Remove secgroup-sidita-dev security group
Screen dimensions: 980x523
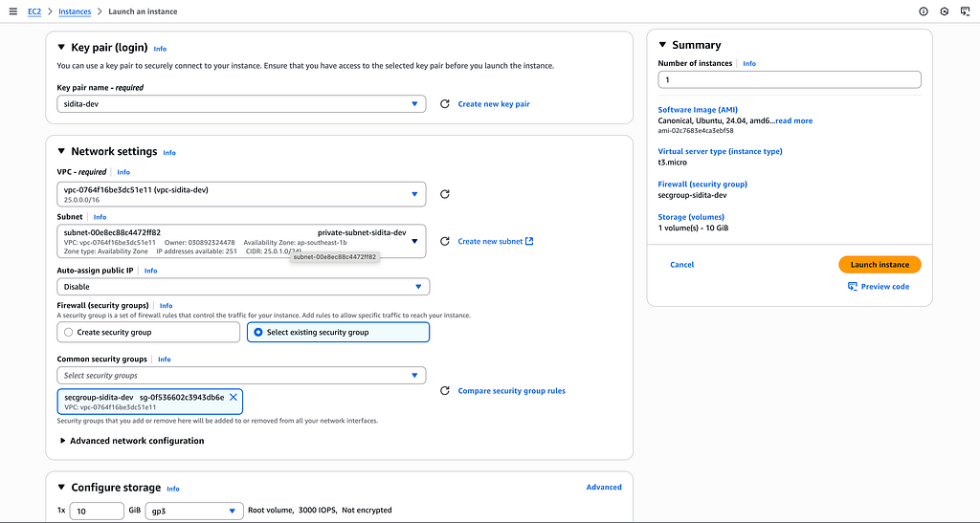point(234,397)
